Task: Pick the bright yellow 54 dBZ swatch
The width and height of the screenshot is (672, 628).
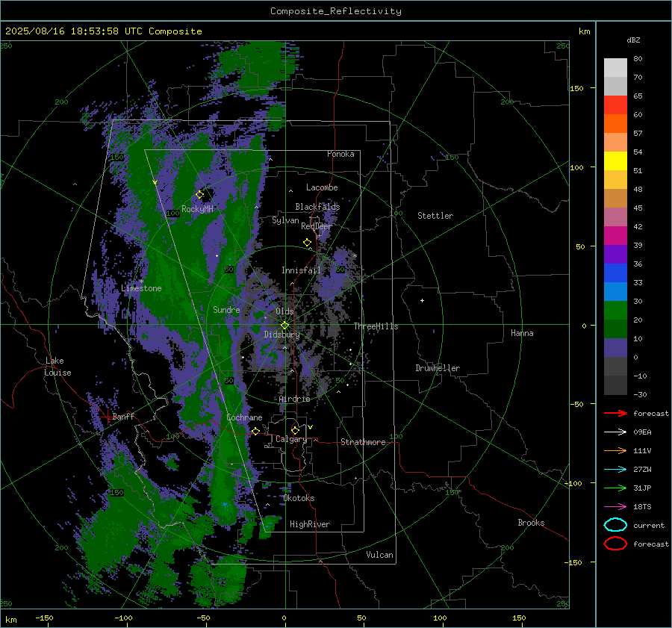Action: point(615,161)
